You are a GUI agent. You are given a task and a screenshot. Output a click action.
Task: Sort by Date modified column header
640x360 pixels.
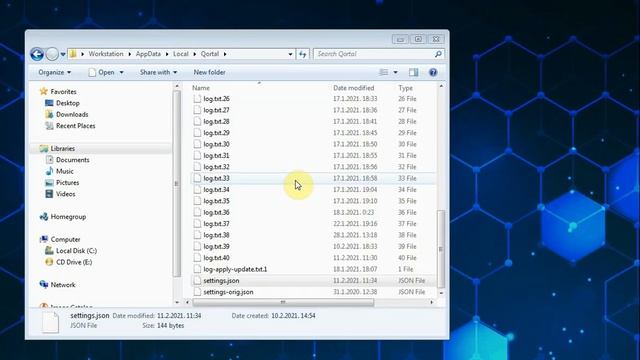(353, 88)
